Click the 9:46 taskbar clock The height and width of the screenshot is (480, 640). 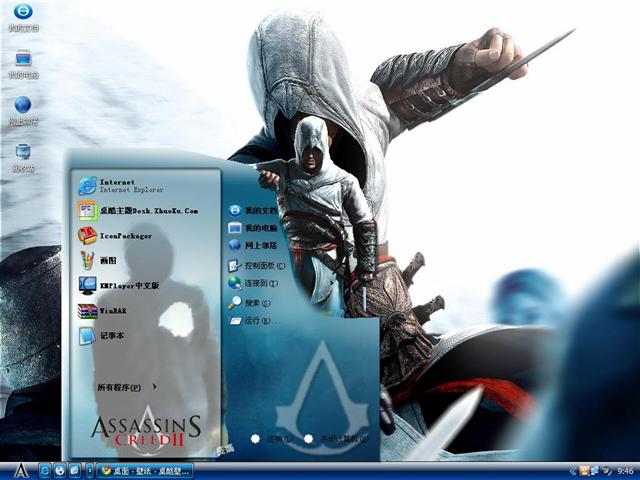625,471
